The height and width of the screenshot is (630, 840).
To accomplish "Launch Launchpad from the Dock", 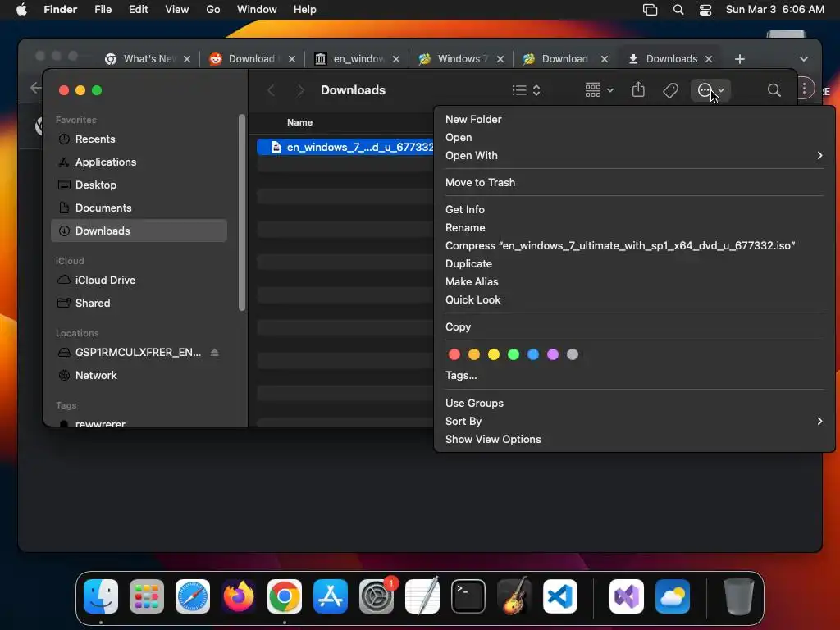I will click(147, 596).
